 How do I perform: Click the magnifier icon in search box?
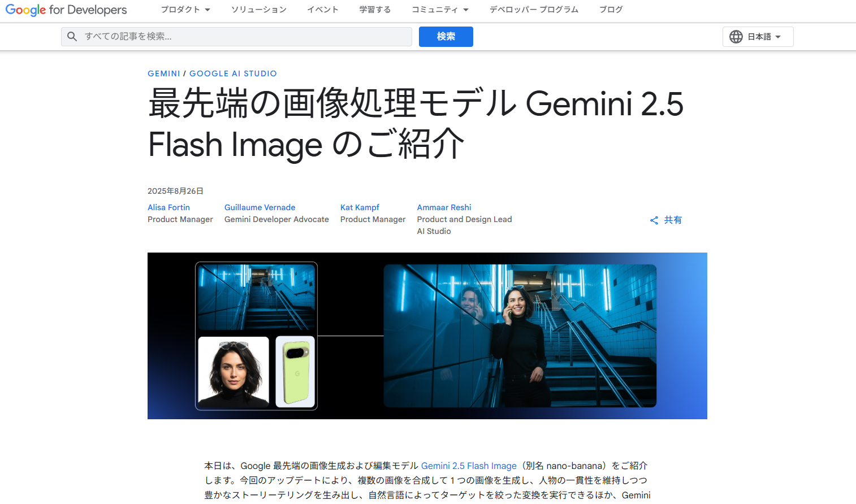[x=72, y=37]
